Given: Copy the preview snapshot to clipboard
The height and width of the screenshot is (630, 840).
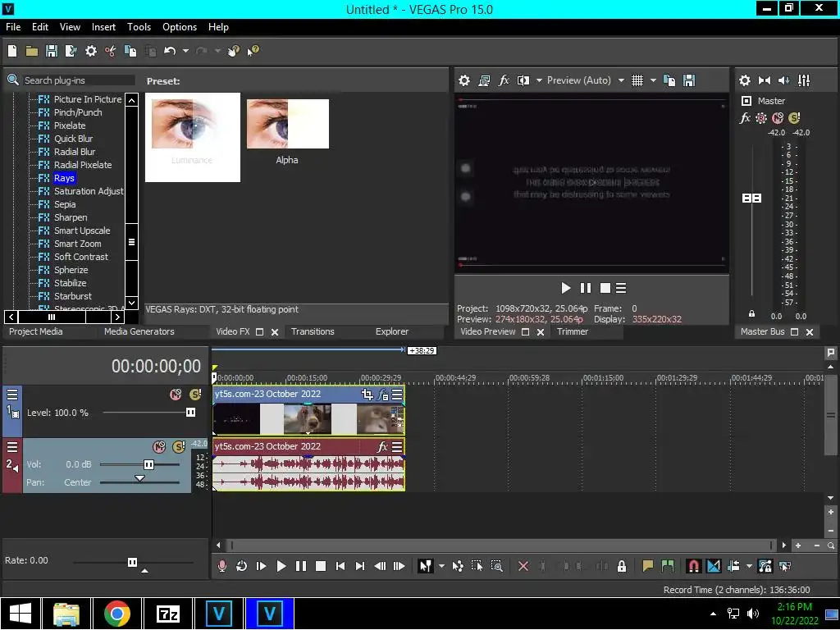Looking at the screenshot, I should click(669, 80).
